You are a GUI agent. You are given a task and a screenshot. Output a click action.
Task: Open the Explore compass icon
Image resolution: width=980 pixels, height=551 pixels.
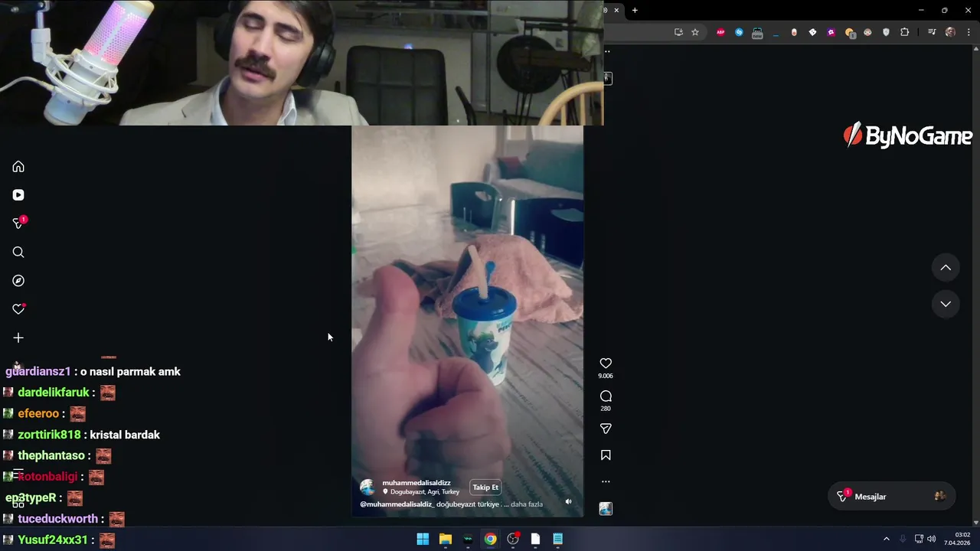[x=18, y=281]
